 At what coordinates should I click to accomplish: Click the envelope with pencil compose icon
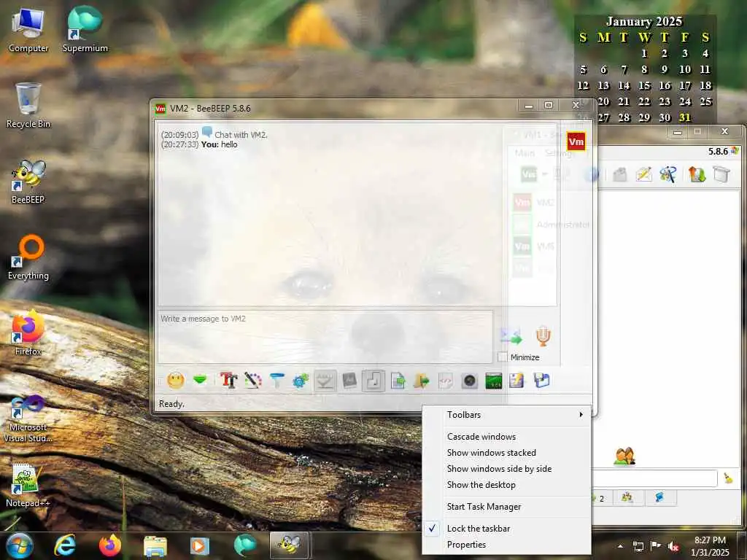[x=643, y=174]
